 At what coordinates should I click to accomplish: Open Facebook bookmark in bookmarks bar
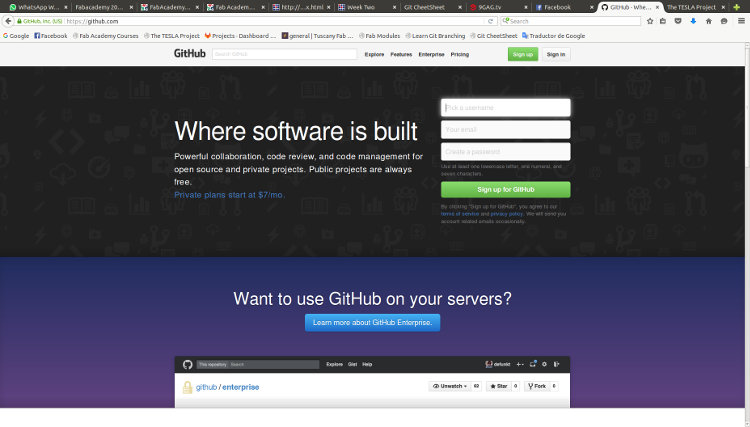[51, 36]
